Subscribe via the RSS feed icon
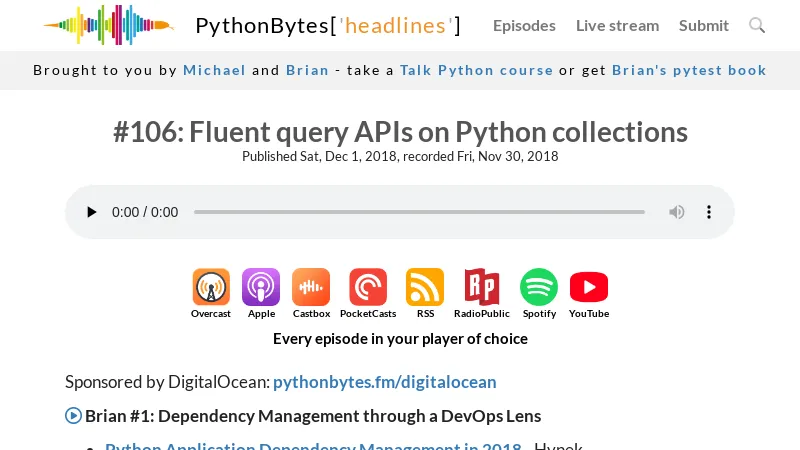This screenshot has height=450, width=800. tap(425, 287)
